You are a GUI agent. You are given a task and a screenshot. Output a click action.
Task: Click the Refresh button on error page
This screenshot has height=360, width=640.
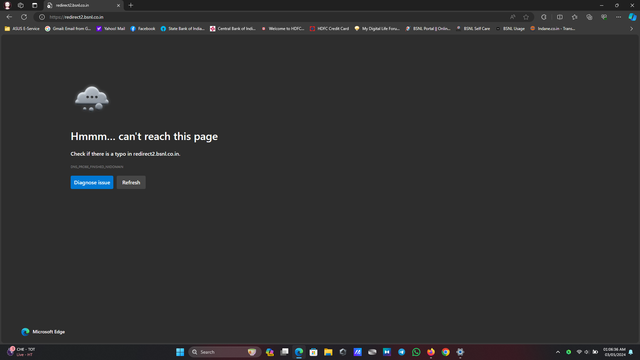[x=131, y=182]
